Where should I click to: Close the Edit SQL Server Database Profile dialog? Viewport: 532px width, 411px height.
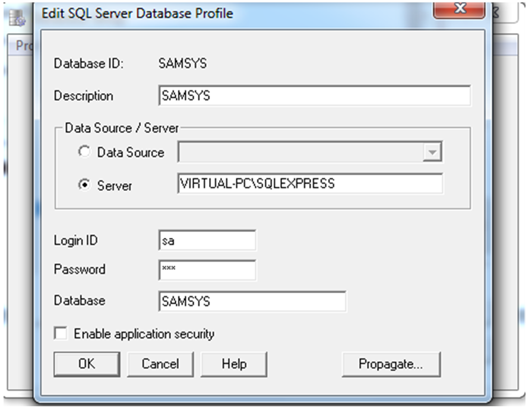click(459, 9)
